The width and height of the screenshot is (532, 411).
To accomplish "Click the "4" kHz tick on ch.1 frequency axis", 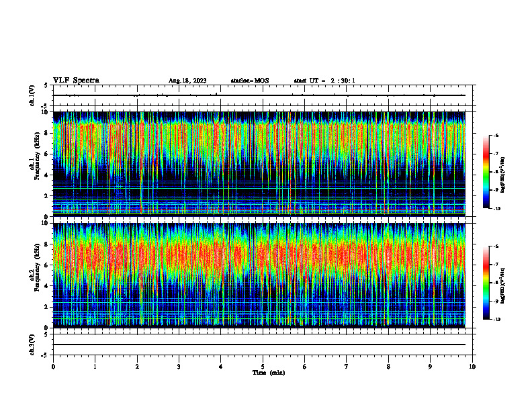I will point(47,175).
